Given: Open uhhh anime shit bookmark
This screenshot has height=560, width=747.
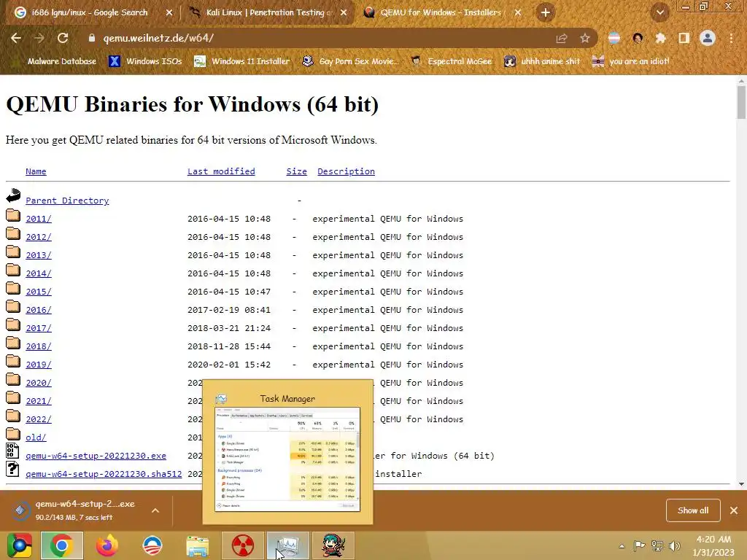Looking at the screenshot, I should pyautogui.click(x=542, y=61).
